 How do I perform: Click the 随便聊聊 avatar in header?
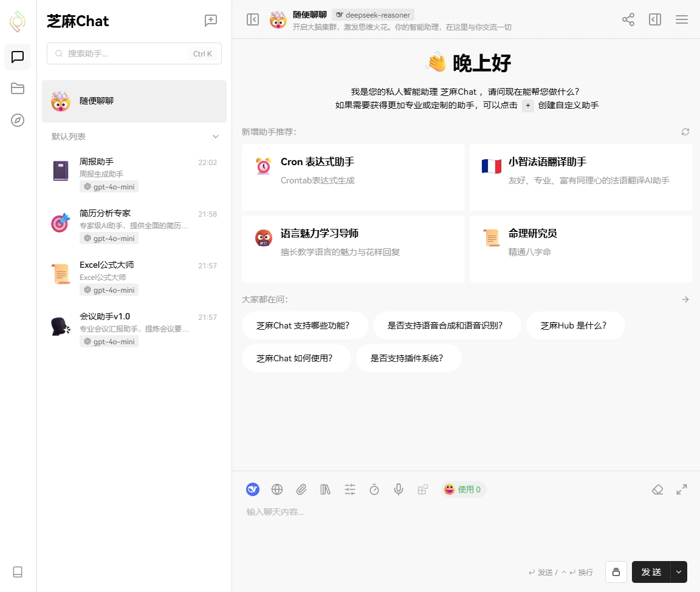click(278, 19)
